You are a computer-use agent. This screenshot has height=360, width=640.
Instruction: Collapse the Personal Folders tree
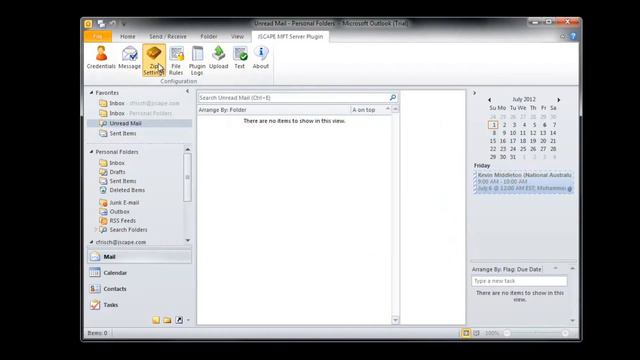click(x=91, y=152)
